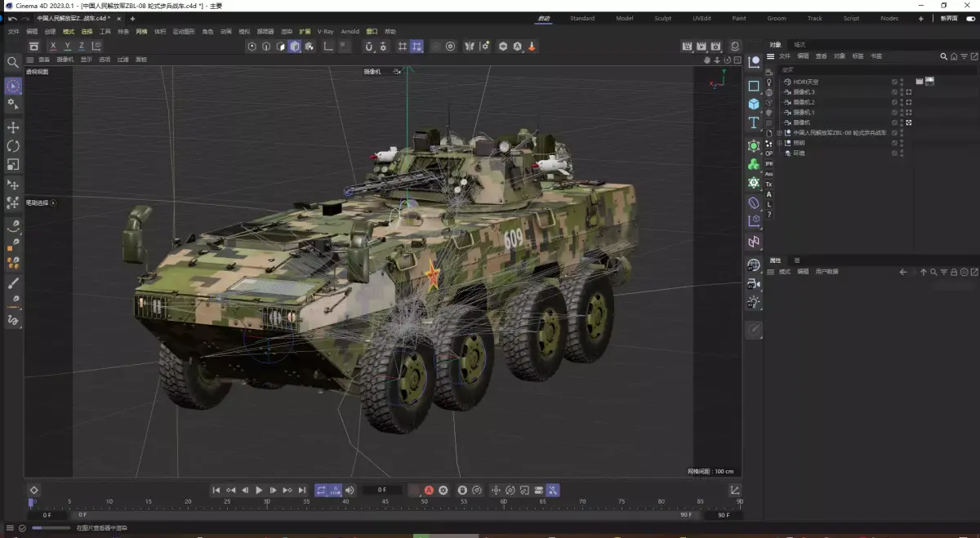Open the 文件 menu in main menu bar
The image size is (980, 538).
(x=13, y=32)
